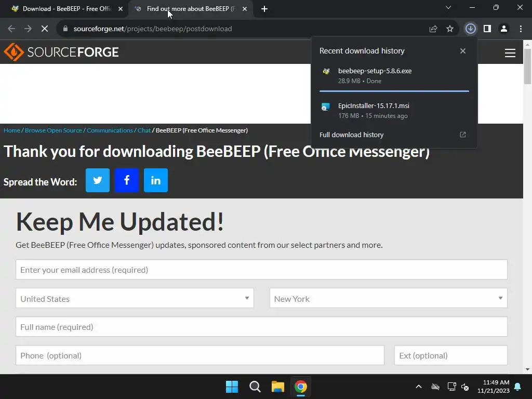532x399 pixels.
Task: Share on LinkedIn
Action: tap(156, 180)
